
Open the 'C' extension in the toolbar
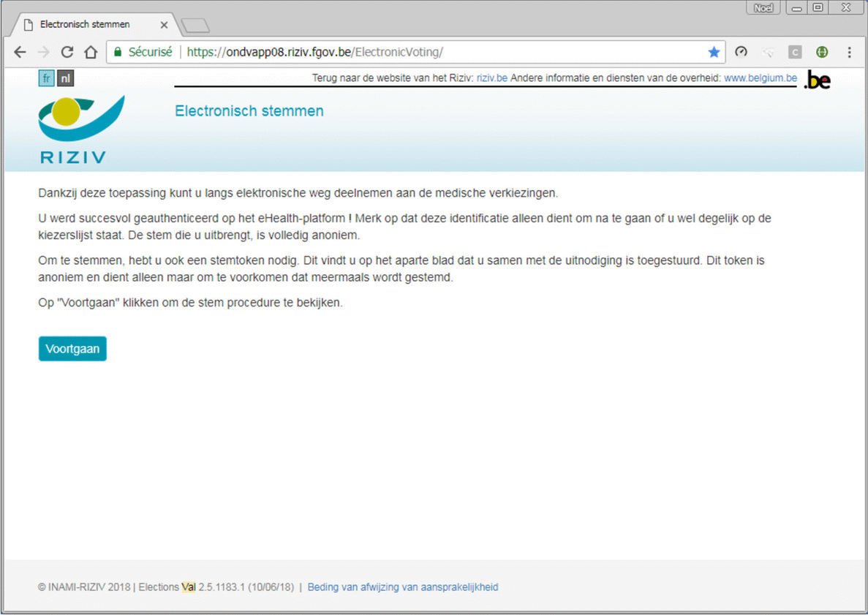click(794, 52)
